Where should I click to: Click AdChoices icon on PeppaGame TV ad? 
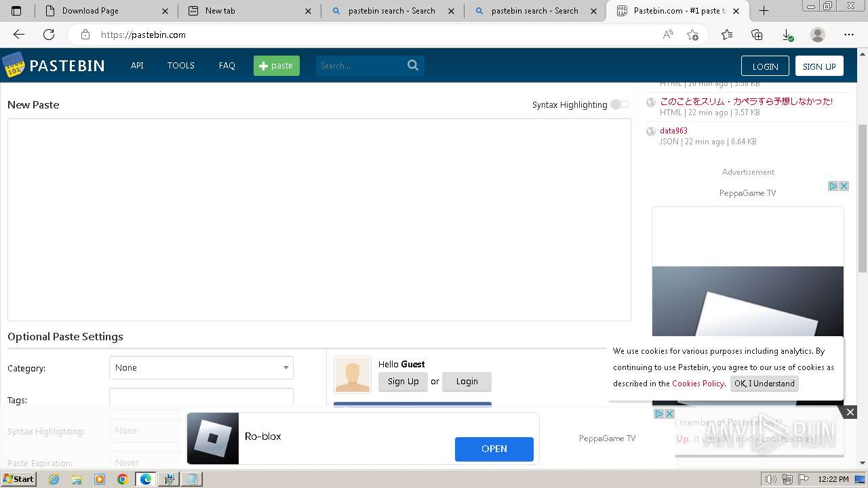[x=833, y=186]
